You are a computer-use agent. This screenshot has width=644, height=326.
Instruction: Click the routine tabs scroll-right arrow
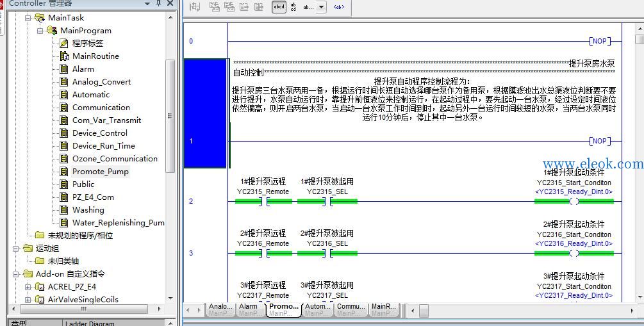click(198, 311)
